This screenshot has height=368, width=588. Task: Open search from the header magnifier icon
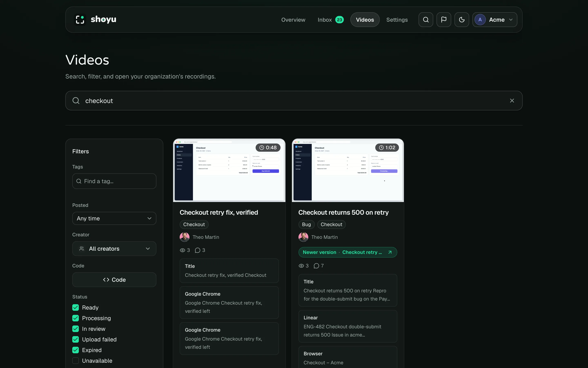[426, 20]
